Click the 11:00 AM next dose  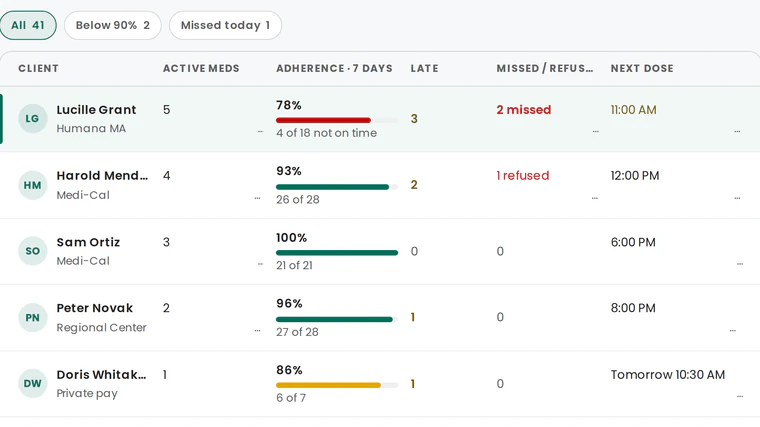pyautogui.click(x=633, y=110)
